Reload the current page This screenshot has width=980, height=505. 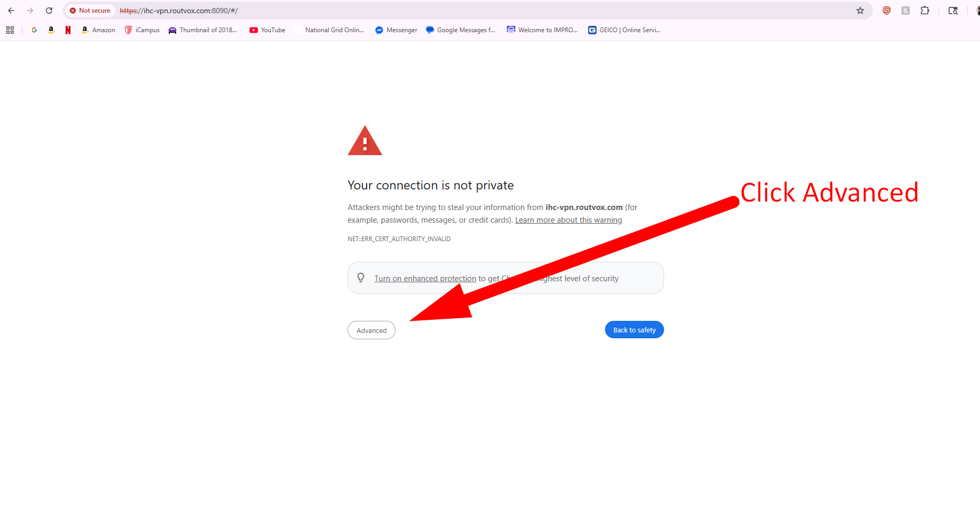(x=49, y=11)
